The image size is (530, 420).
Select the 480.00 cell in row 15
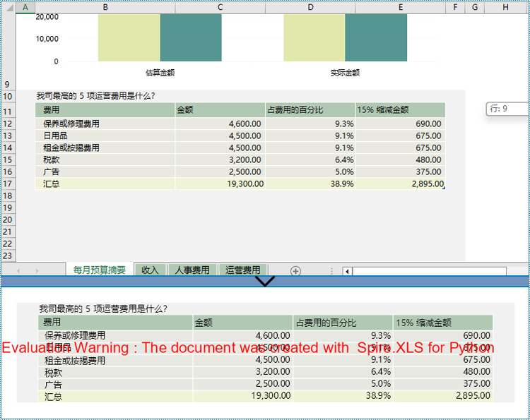click(x=401, y=160)
